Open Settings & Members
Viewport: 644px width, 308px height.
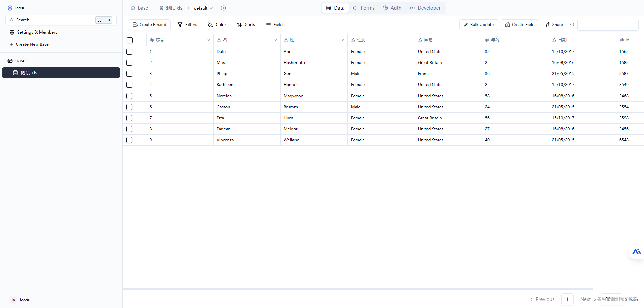pyautogui.click(x=34, y=32)
